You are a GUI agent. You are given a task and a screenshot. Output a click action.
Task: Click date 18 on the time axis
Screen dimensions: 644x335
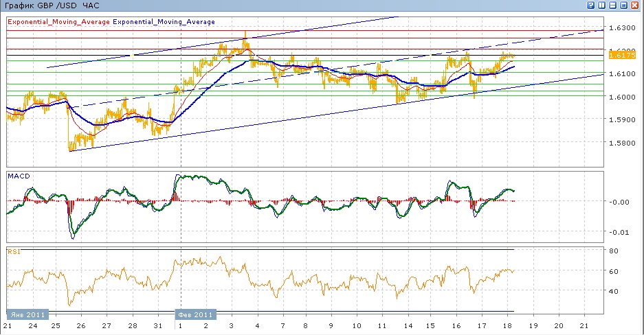pyautogui.click(x=509, y=325)
